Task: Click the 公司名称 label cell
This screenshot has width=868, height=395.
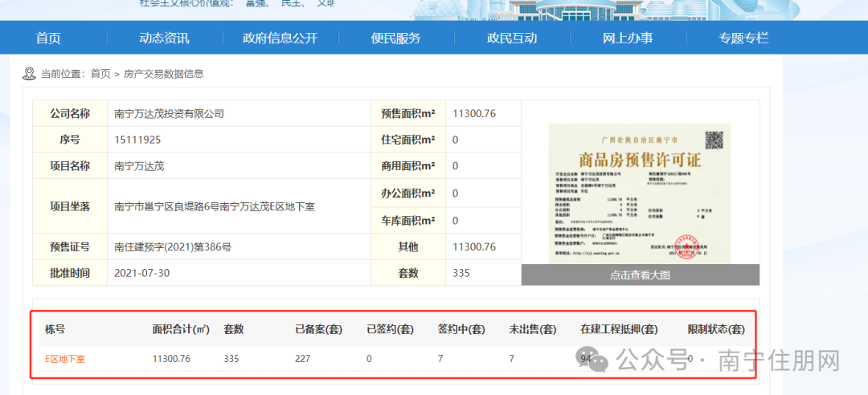Action: click(70, 114)
